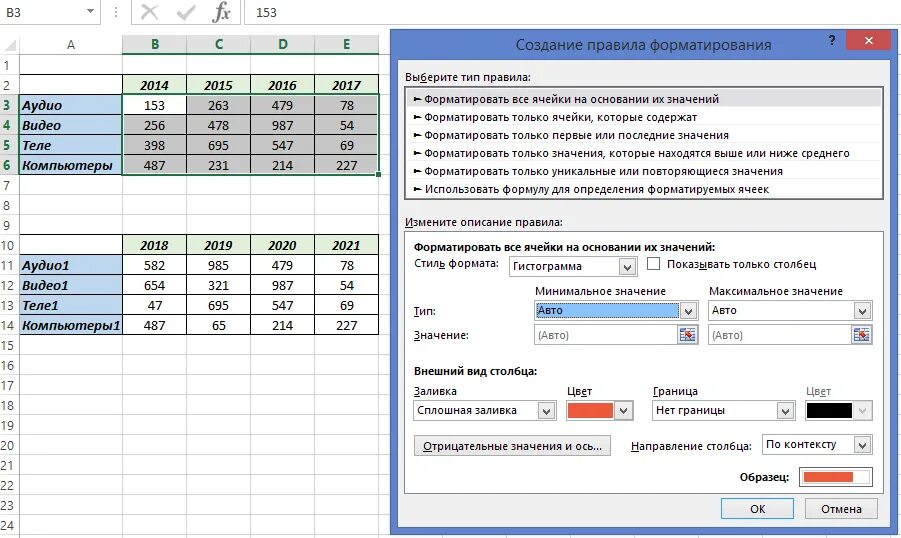This screenshot has width=901, height=538.
Task: Click the formula bar confirm checkmark icon
Action: (186, 12)
